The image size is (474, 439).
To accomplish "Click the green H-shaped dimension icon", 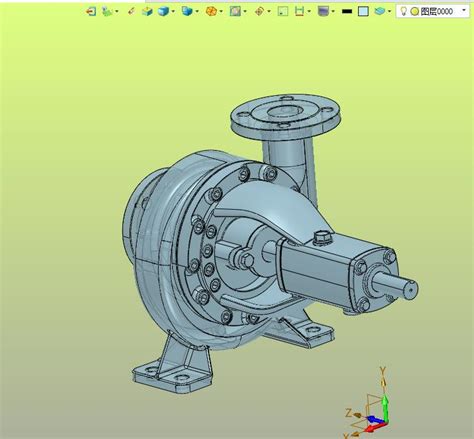I will pyautogui.click(x=299, y=11).
